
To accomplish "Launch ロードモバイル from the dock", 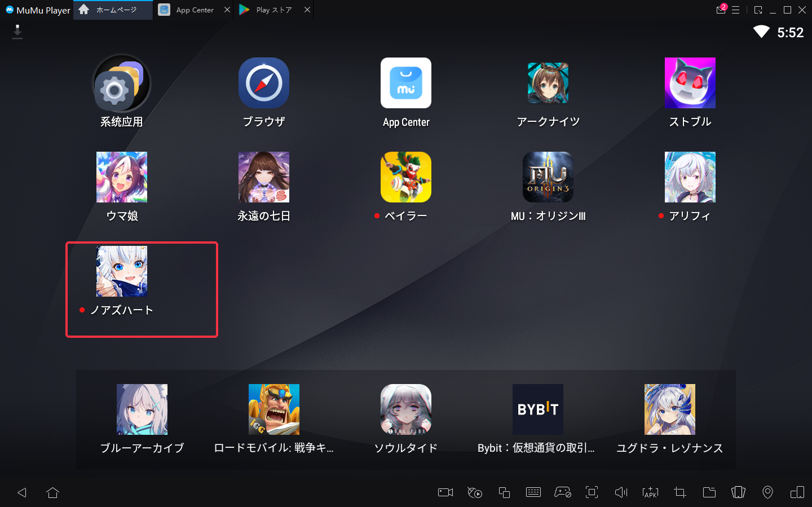I will (x=274, y=409).
